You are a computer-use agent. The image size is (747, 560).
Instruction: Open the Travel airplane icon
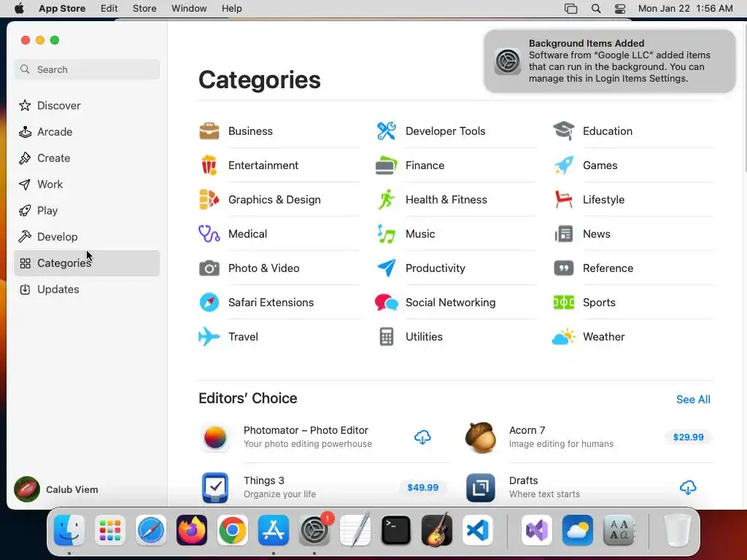tap(209, 337)
